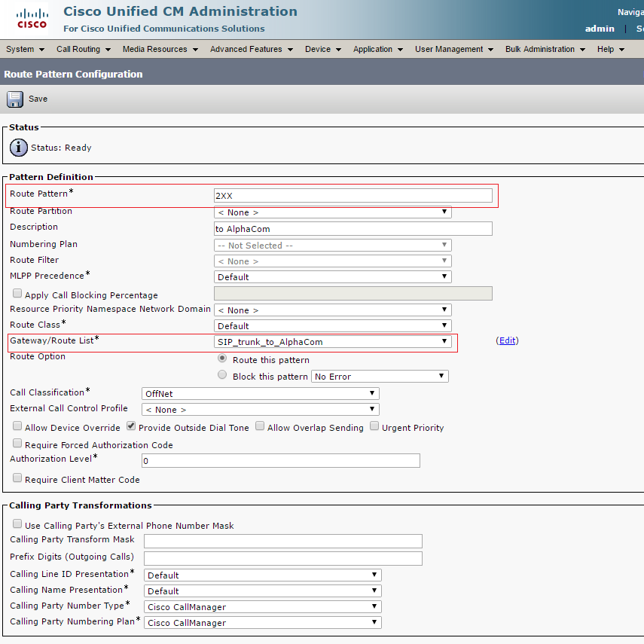Open the Bulk Administration menu
The height and width of the screenshot is (644, 644).
544,49
